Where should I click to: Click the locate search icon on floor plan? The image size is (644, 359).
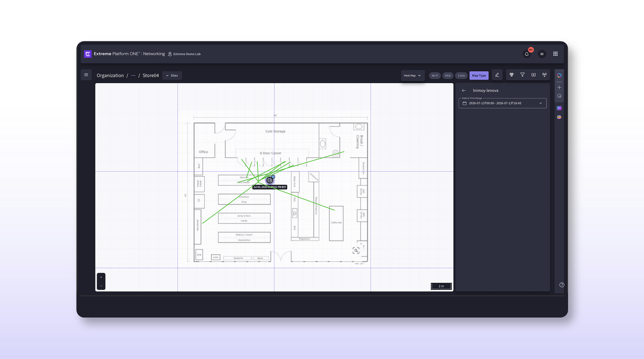(356, 251)
